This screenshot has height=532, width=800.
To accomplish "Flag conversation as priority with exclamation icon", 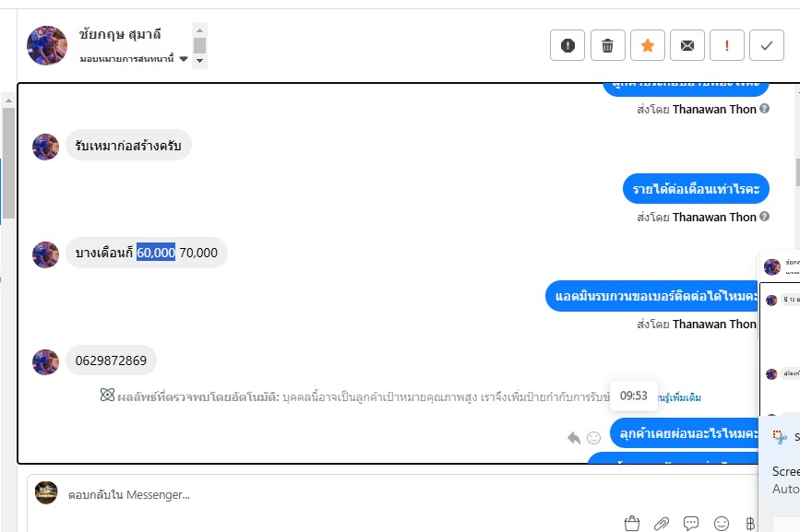I will (727, 45).
